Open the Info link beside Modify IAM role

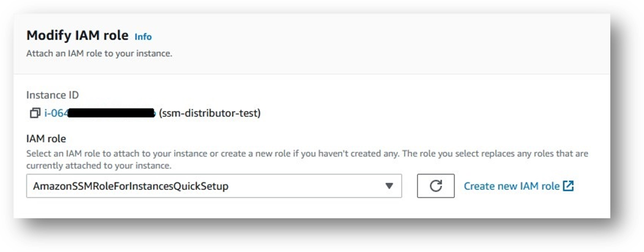[143, 37]
